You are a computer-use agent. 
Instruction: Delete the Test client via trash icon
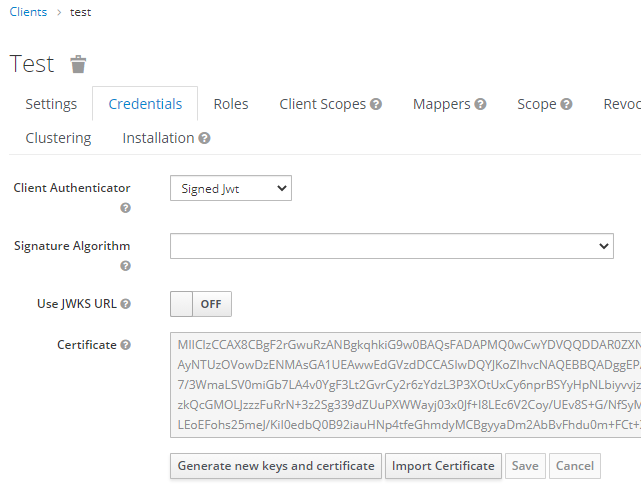tap(78, 64)
